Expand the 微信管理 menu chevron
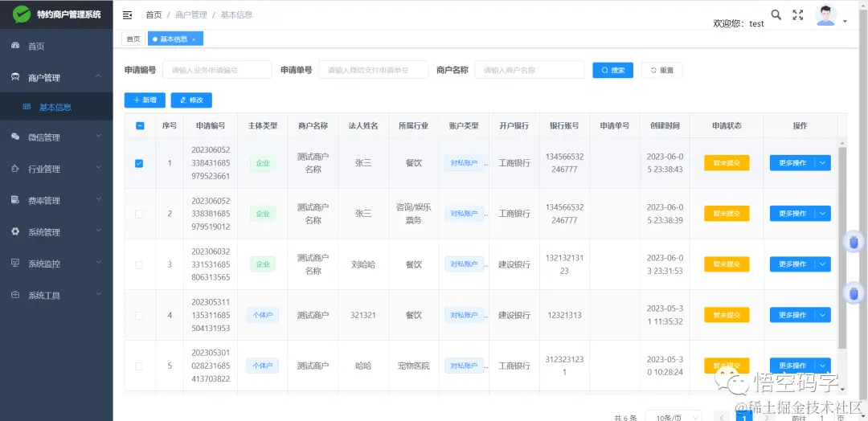868x421 pixels. (98, 136)
